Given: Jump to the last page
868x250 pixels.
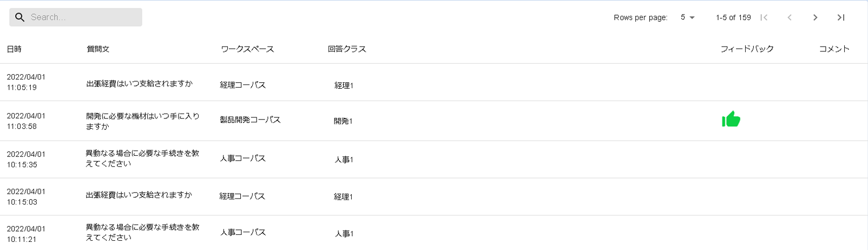Looking at the screenshot, I should [841, 17].
